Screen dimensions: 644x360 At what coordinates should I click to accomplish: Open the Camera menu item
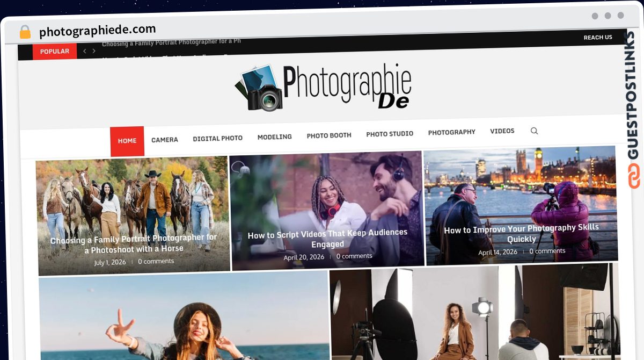(165, 140)
